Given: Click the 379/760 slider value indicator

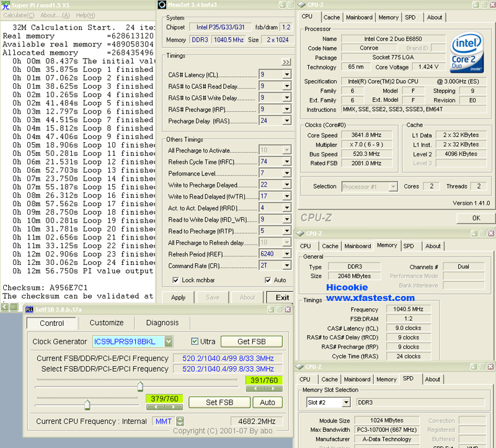Looking at the screenshot, I should tap(164, 398).
